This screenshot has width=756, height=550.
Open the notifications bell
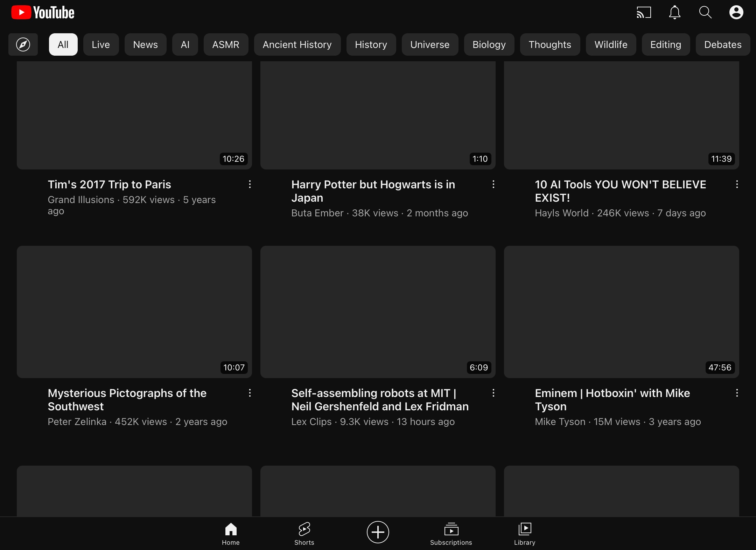[x=674, y=12]
